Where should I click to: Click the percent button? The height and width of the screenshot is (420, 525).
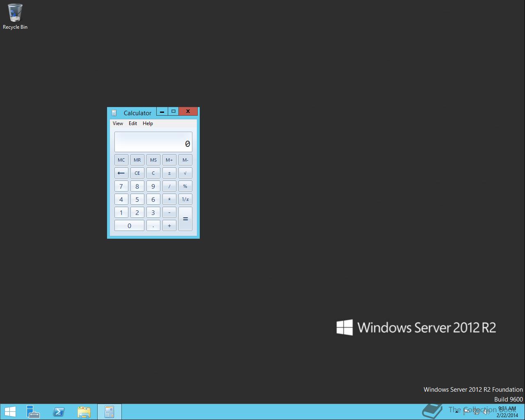185,186
